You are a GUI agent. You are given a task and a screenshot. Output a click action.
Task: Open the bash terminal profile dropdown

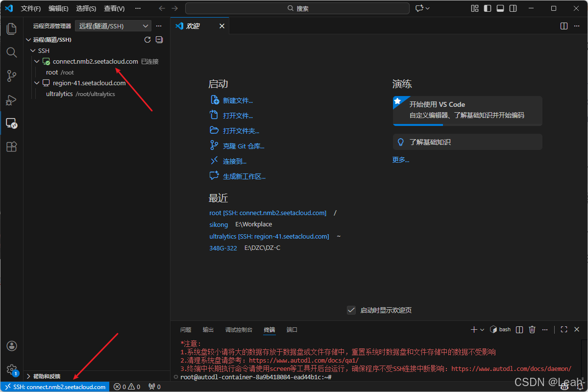tap(483, 329)
